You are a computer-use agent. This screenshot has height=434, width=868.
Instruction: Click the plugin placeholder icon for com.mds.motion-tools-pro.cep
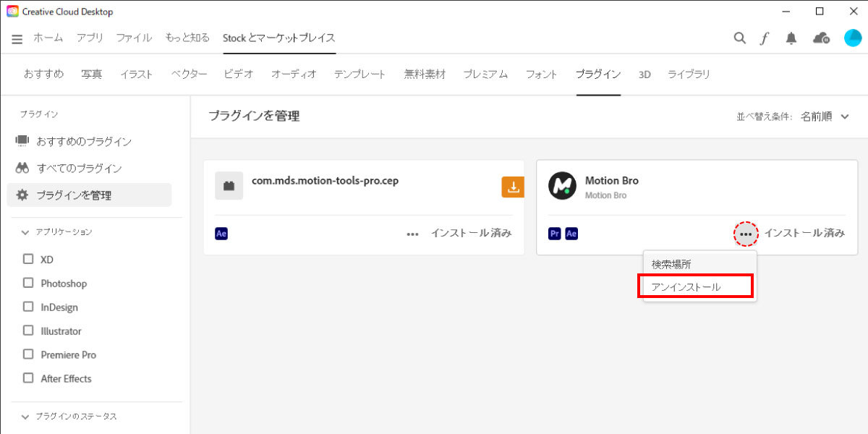pos(229,186)
